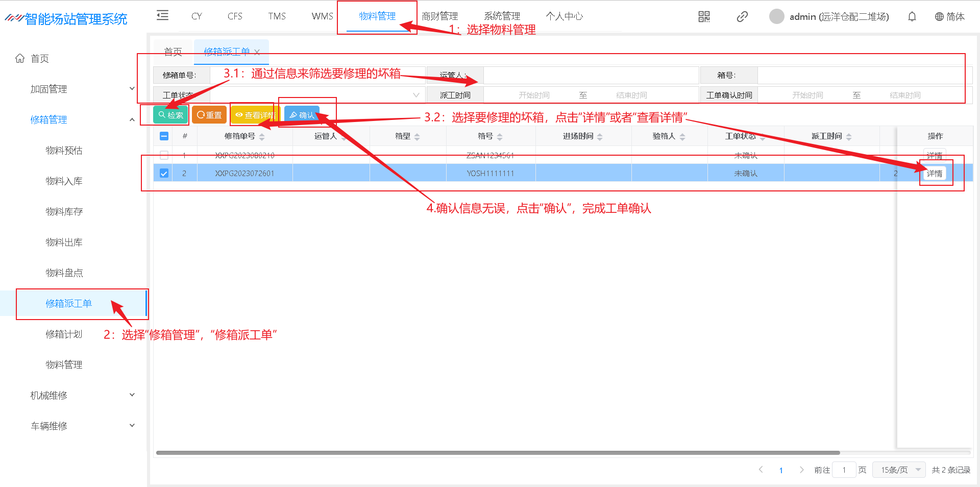This screenshot has height=487, width=980.
Task: Collapse the sidebar with the menu-fold icon
Action: [162, 15]
